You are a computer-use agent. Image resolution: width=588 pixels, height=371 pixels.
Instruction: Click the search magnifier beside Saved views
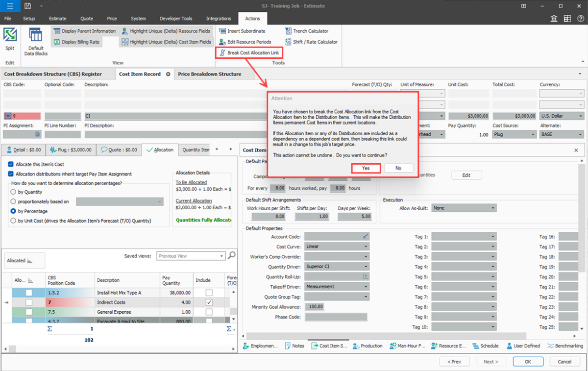[232, 255]
